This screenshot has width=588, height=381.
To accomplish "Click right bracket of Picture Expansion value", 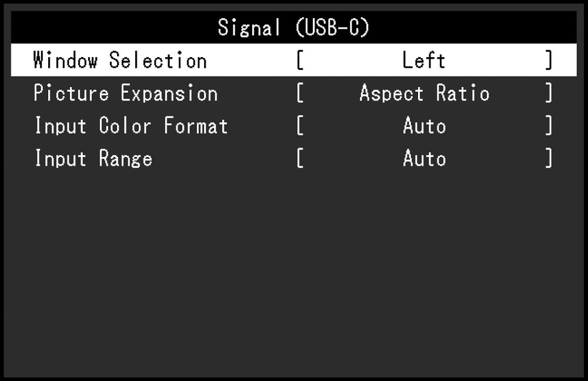I will click(549, 93).
